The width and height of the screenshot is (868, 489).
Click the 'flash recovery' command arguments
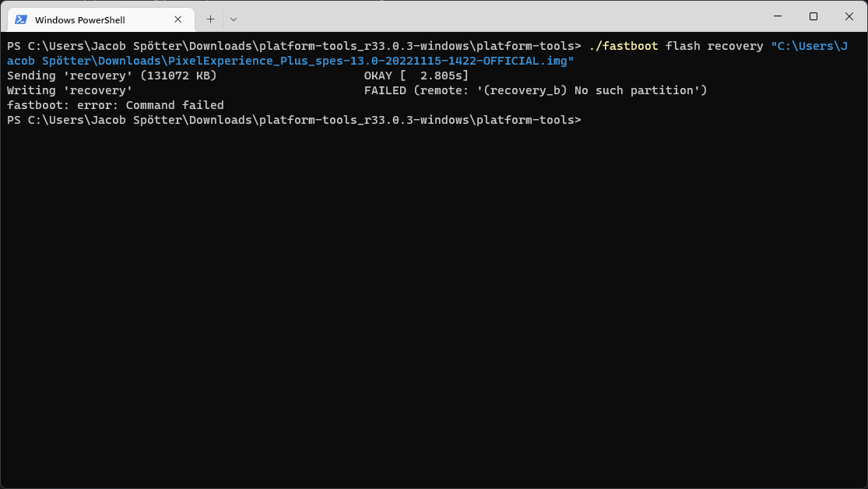coord(714,46)
